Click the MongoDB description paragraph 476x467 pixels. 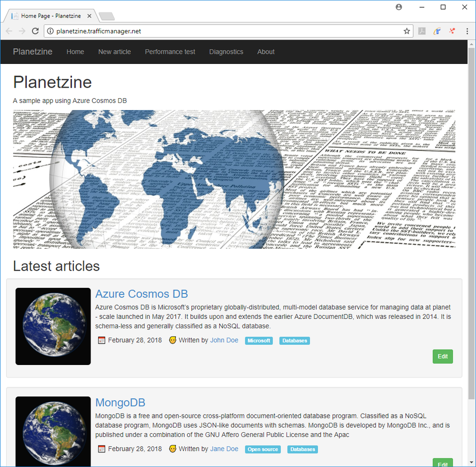[x=273, y=426]
